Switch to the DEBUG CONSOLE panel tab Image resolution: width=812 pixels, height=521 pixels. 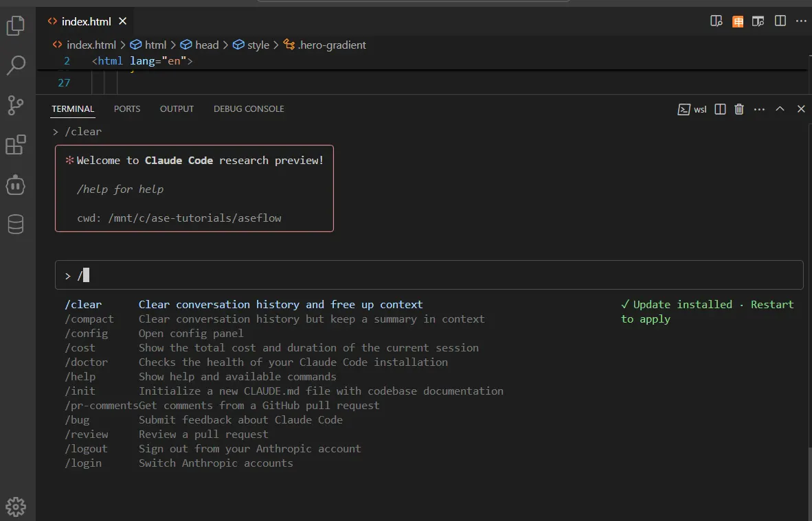(x=249, y=108)
